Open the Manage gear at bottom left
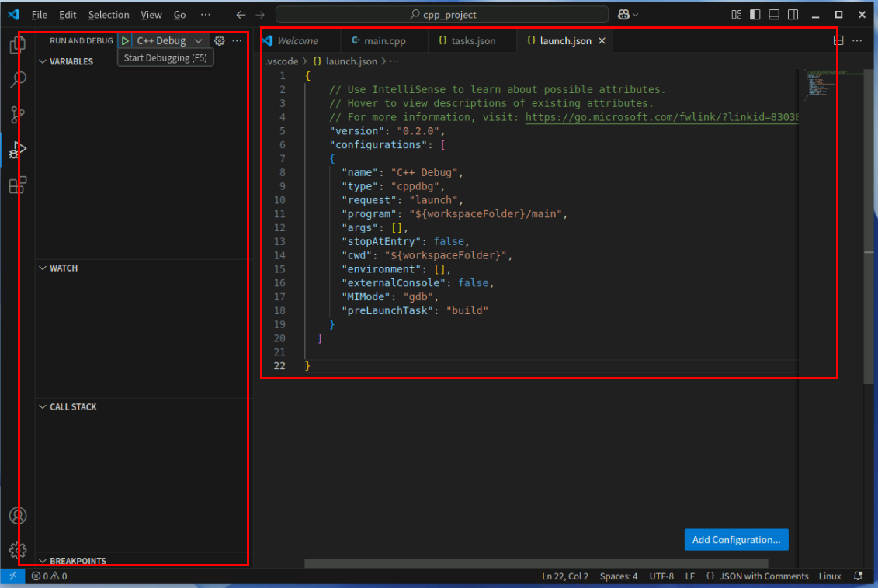This screenshot has width=878, height=588. 17,551
